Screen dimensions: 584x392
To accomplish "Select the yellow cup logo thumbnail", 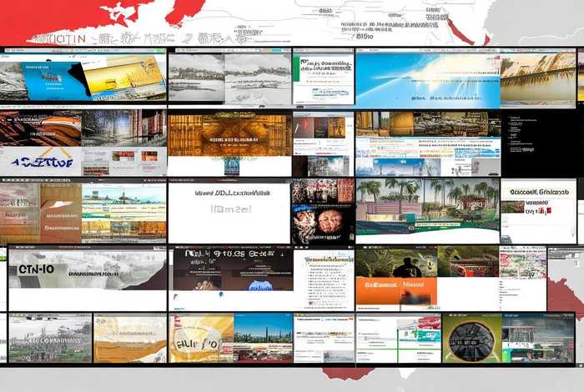I will [x=200, y=339].
